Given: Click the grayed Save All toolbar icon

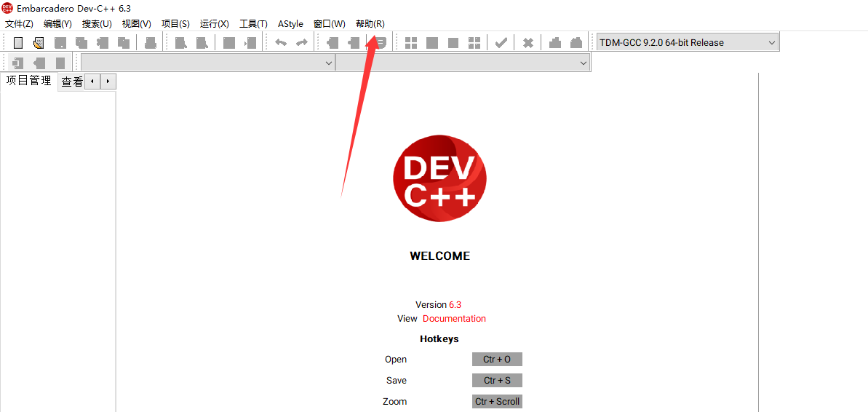Looking at the screenshot, I should pos(81,43).
